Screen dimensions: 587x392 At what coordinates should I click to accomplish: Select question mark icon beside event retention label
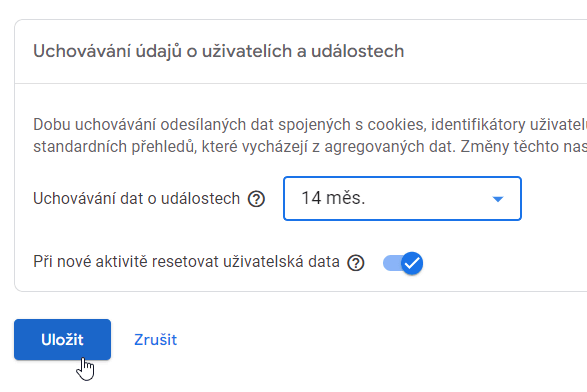(x=256, y=199)
